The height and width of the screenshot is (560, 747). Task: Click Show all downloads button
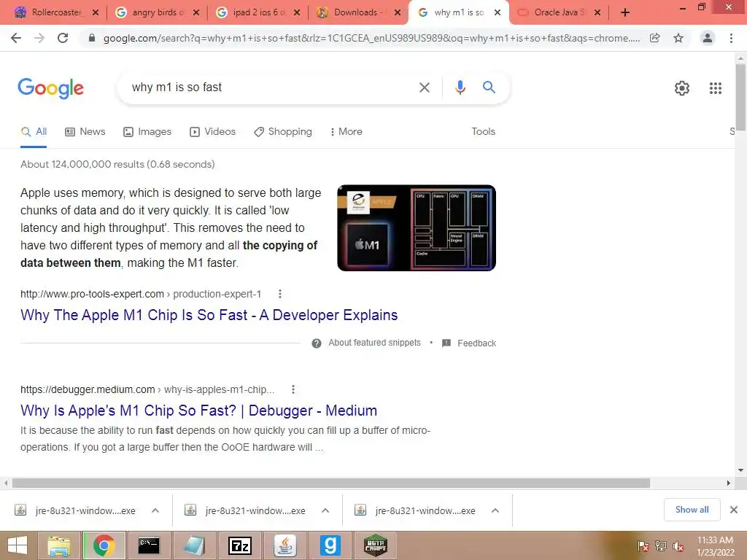[692, 510]
